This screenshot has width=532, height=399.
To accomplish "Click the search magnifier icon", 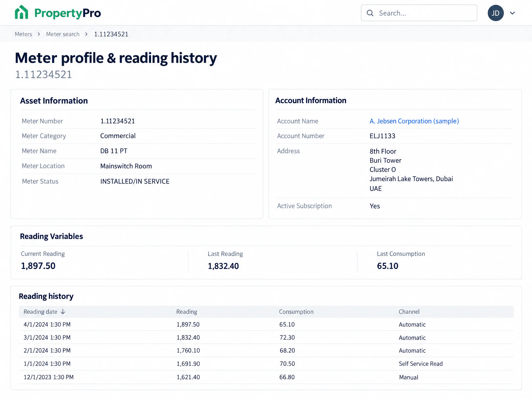I will pos(370,13).
